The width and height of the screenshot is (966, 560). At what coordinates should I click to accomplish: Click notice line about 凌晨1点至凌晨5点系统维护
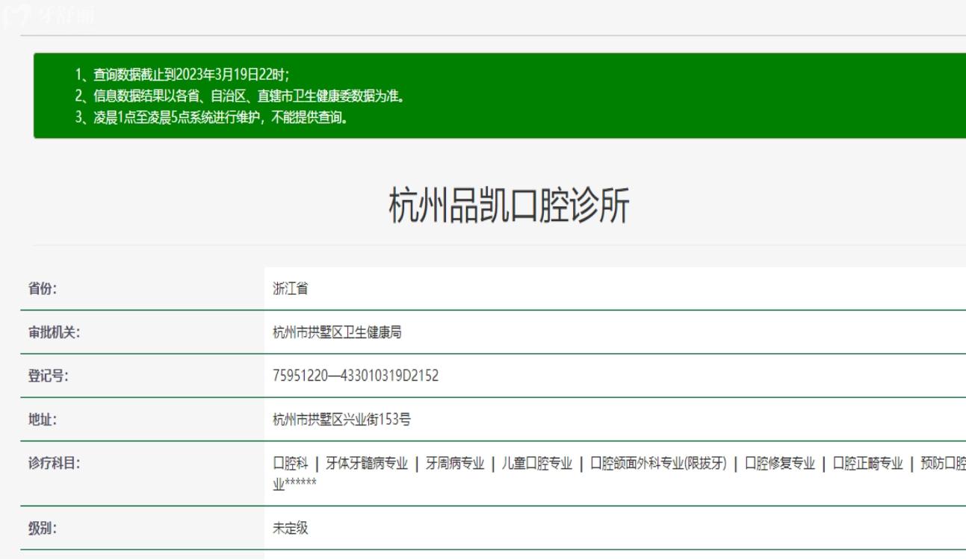(211, 117)
